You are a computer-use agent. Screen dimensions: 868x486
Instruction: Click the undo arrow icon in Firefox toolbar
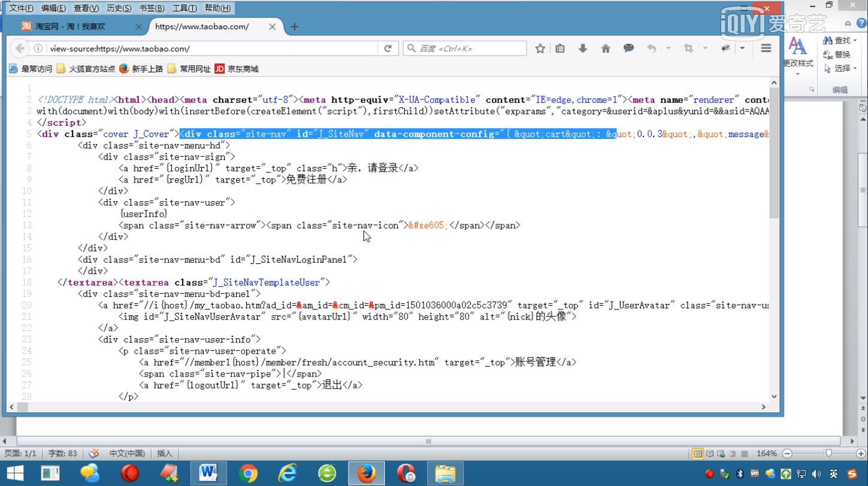coord(652,48)
